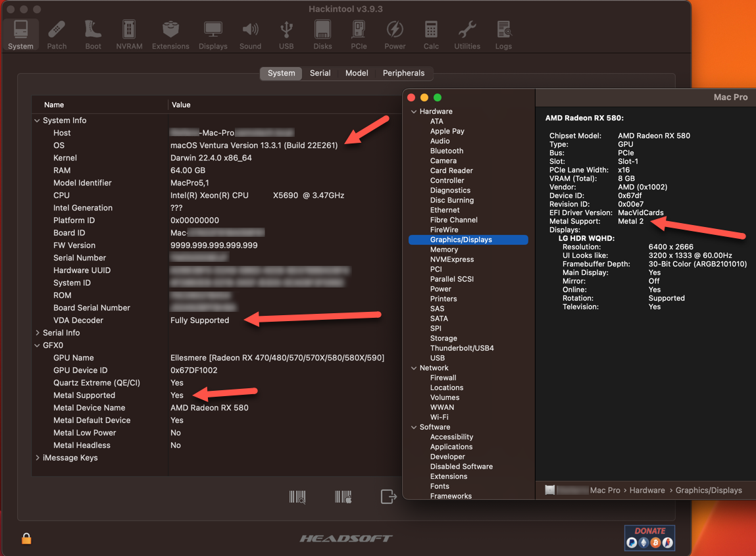The height and width of the screenshot is (556, 756).
Task: Open the Displays toolbar icon
Action: (213, 35)
